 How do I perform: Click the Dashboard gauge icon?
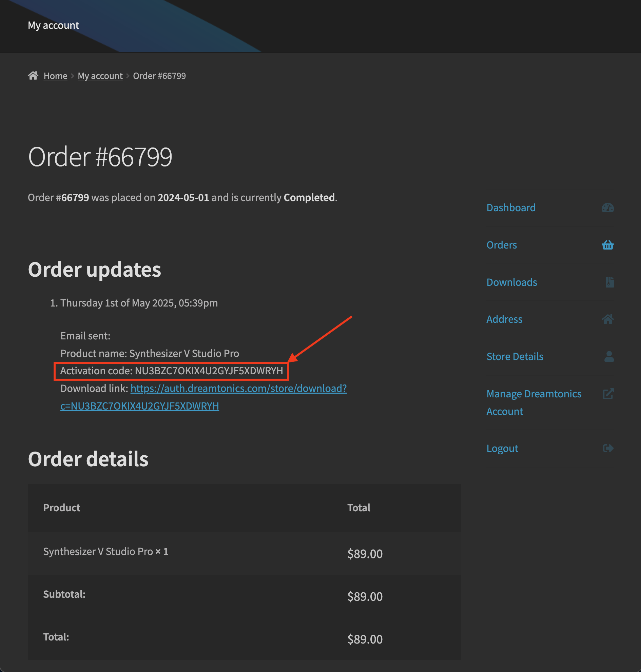pyautogui.click(x=607, y=208)
